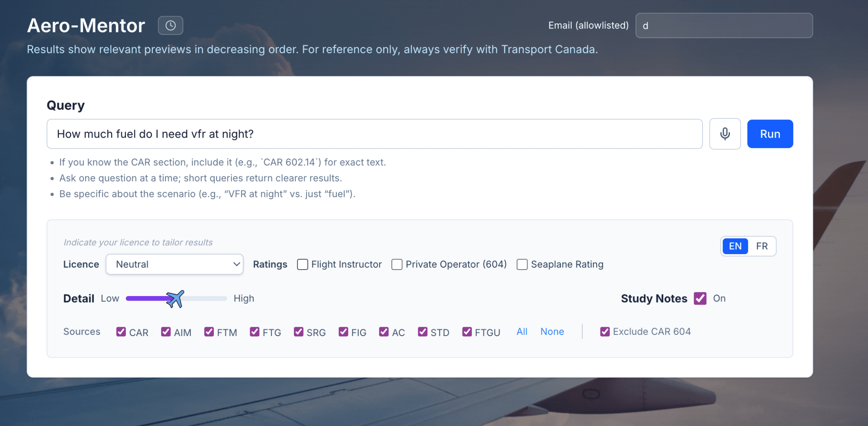868x426 pixels.
Task: Open the history clock icon
Action: click(170, 25)
